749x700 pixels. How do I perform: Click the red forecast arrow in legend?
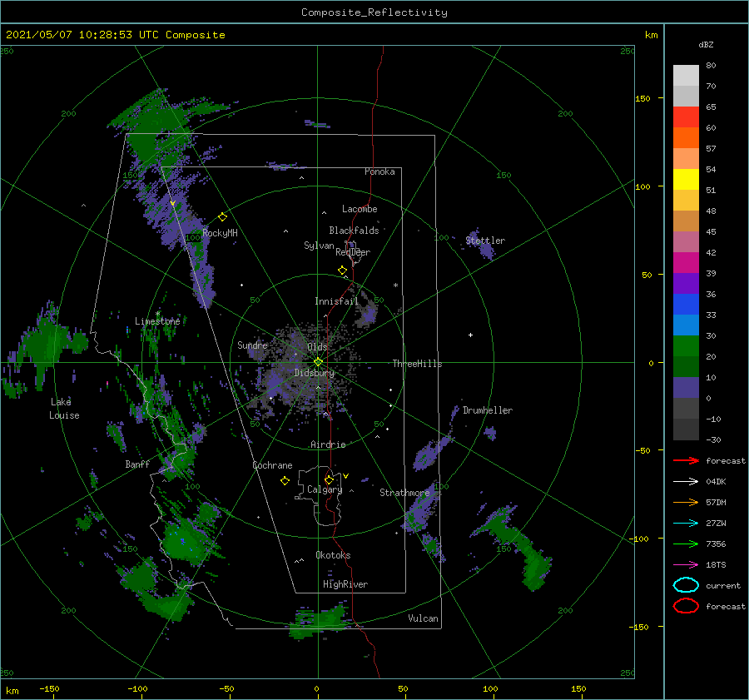pyautogui.click(x=686, y=460)
